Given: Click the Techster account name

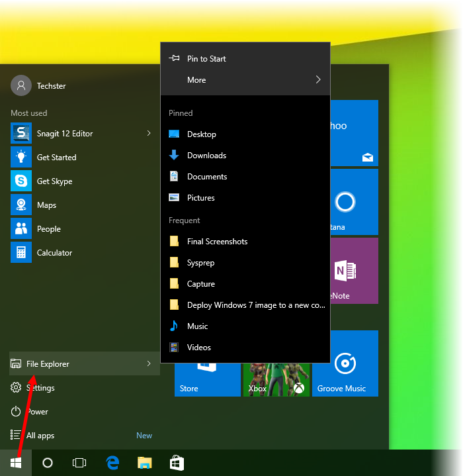Looking at the screenshot, I should point(51,86).
